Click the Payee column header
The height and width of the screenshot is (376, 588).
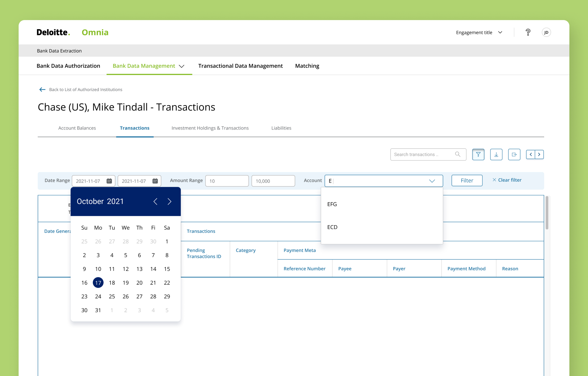tap(345, 269)
